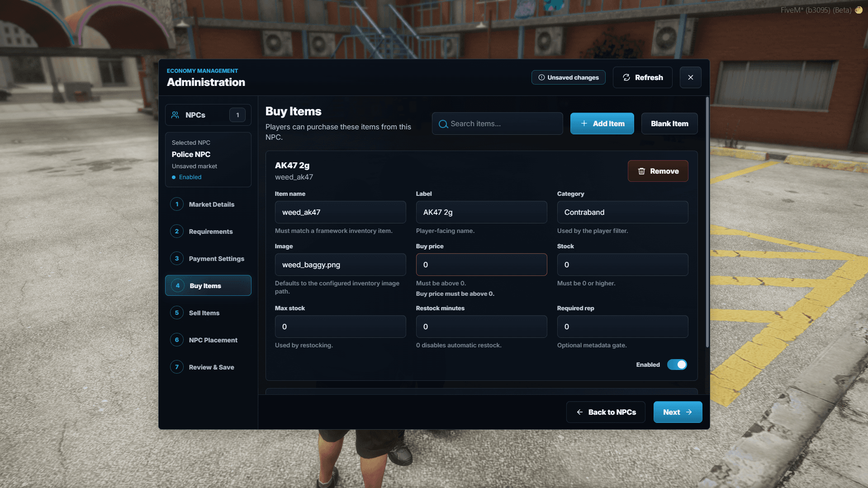Click '0 disables automatic restock.' hint

(x=459, y=346)
